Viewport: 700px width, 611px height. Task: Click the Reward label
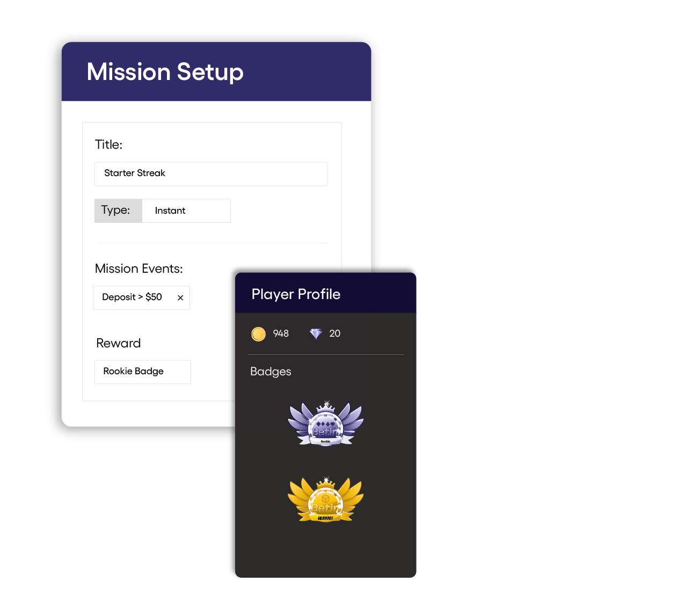click(x=118, y=343)
